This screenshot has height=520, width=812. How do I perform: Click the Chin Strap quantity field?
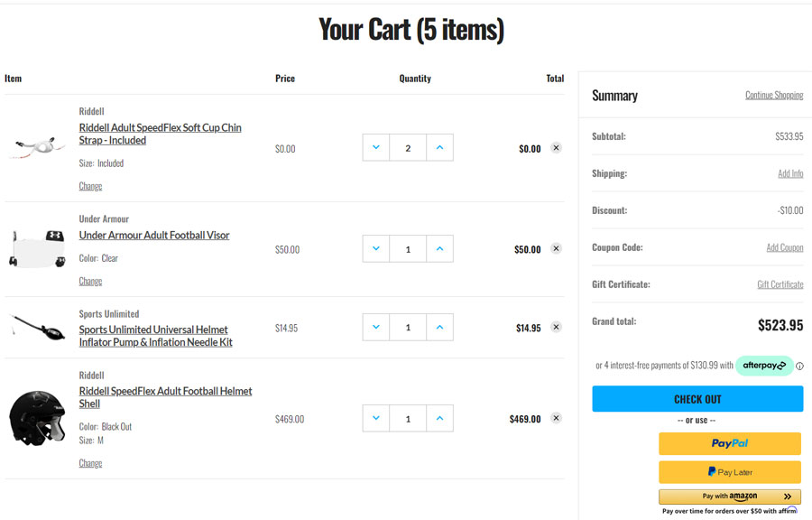point(408,148)
